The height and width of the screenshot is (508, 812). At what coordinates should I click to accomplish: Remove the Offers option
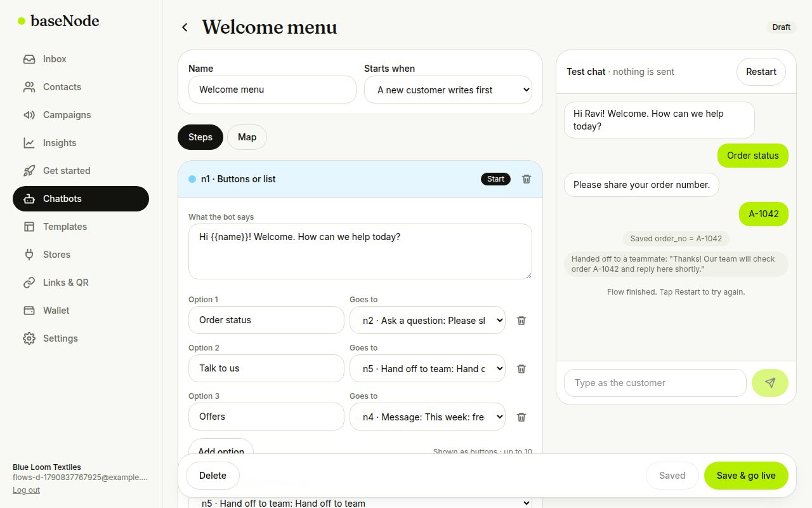tap(521, 417)
